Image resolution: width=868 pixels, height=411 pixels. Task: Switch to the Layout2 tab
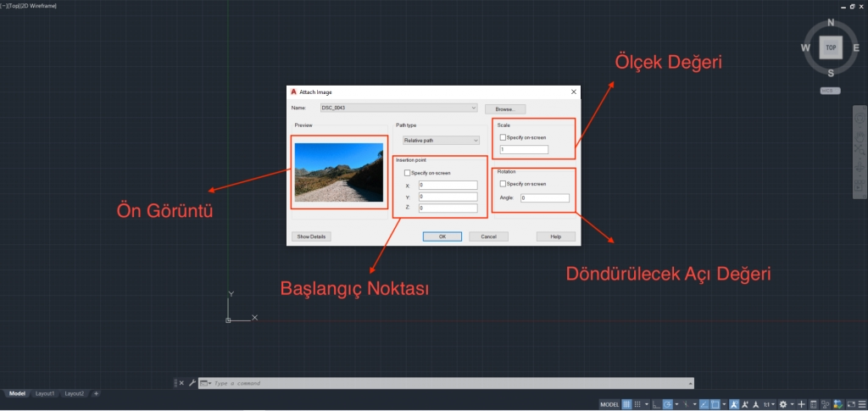click(75, 393)
